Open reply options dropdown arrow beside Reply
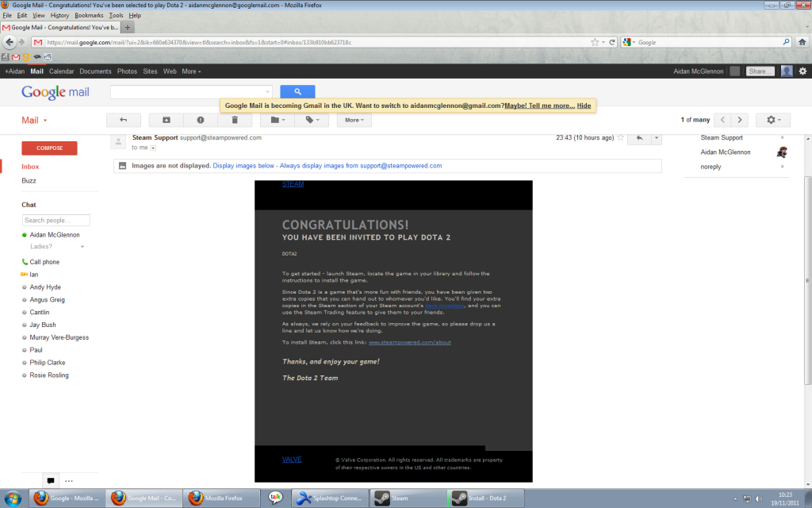Screen dimensions: 812x508 pyautogui.click(x=657, y=138)
